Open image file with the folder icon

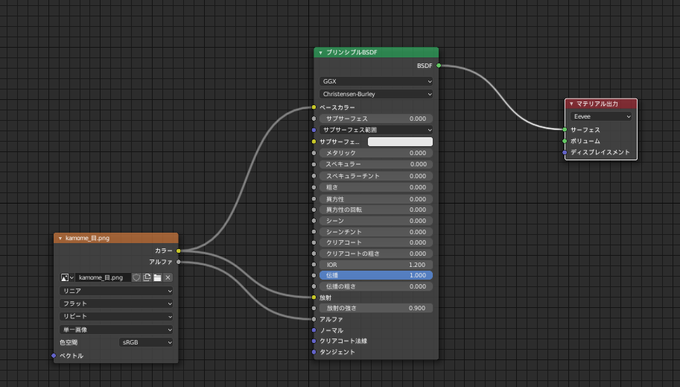157,277
